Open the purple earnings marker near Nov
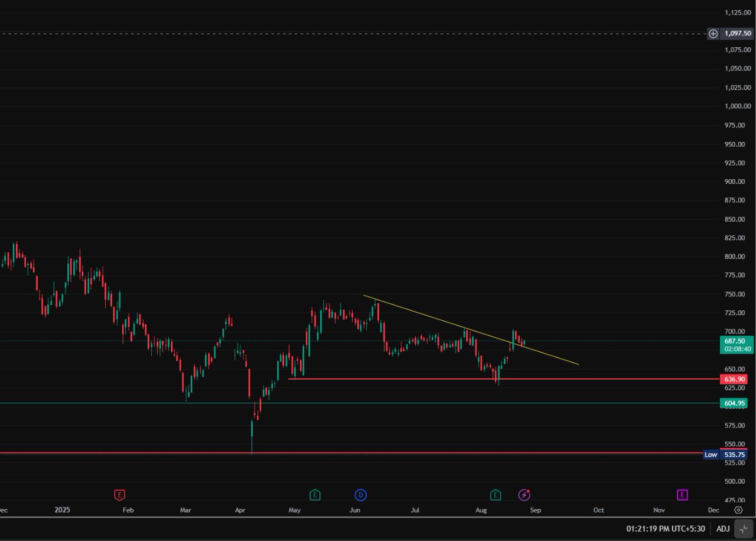Screen dimensions: 756x541 click(682, 495)
